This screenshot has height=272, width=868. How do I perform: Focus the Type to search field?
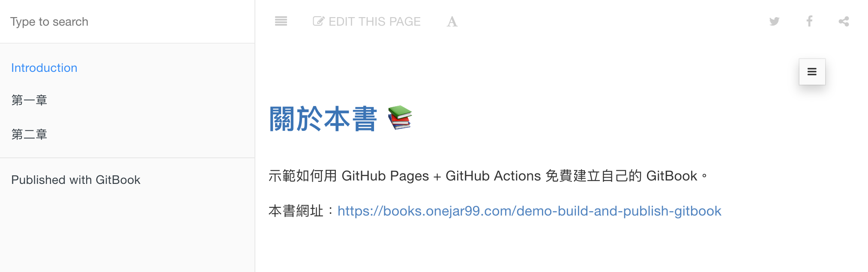pyautogui.click(x=127, y=21)
